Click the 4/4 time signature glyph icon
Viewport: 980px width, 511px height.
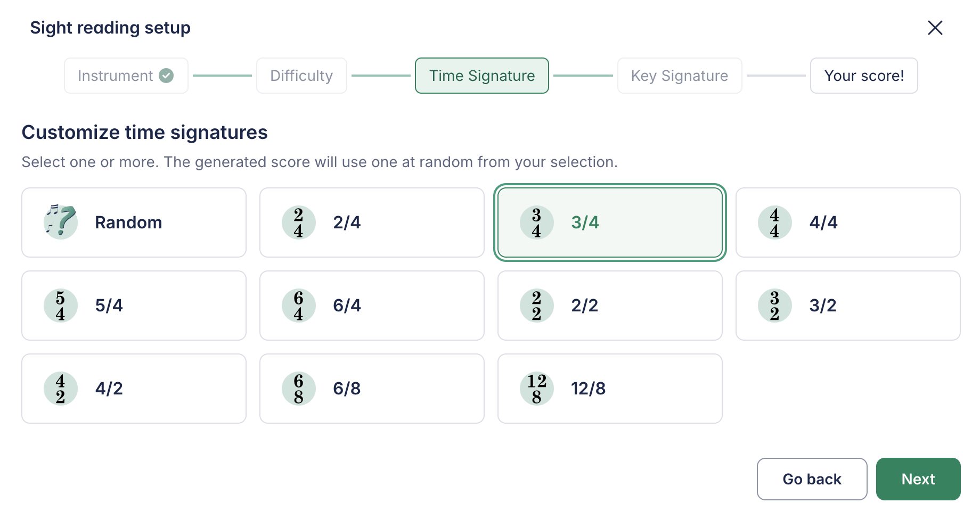coord(774,222)
